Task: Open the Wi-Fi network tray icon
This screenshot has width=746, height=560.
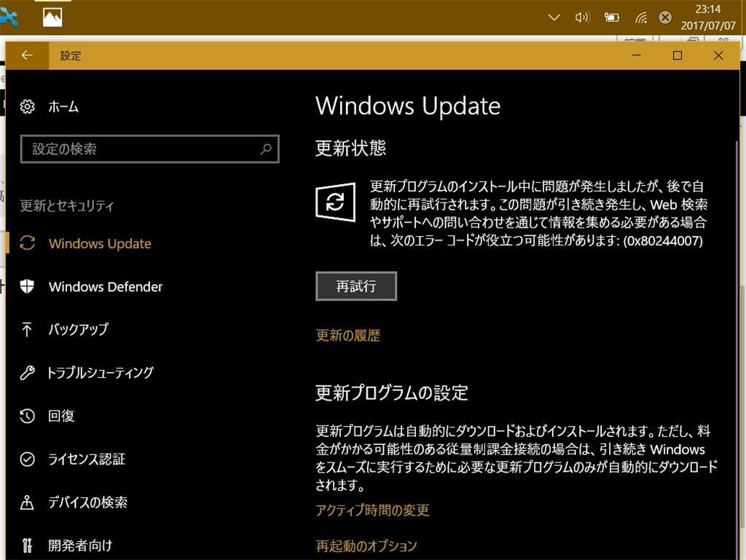Action: [641, 18]
